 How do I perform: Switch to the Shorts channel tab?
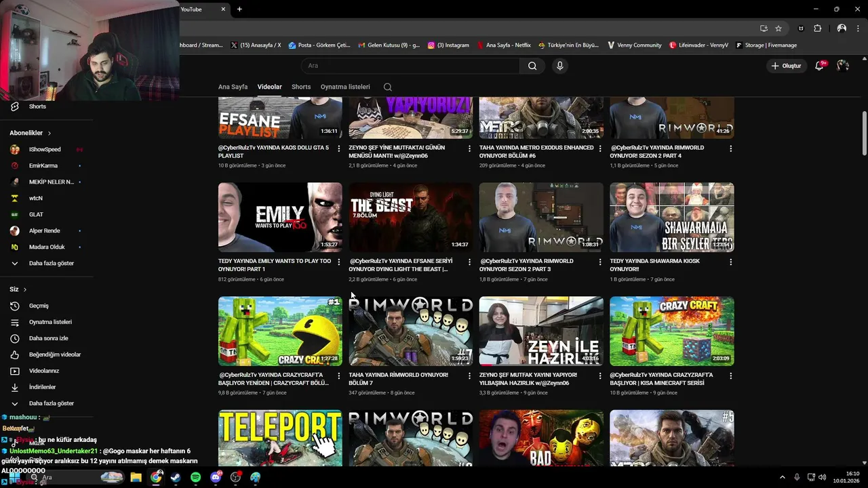[x=301, y=87]
